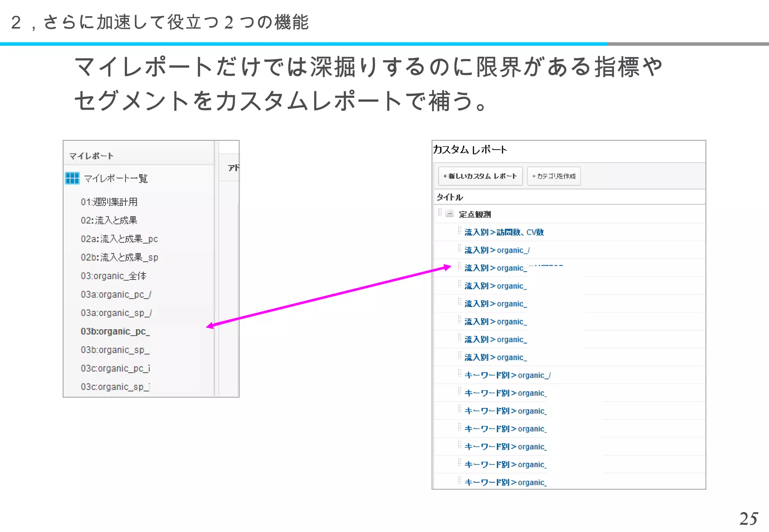Image resolution: width=769 pixels, height=532 pixels.
Task: Click the +新しいカスタム レポート button
Action: (480, 176)
